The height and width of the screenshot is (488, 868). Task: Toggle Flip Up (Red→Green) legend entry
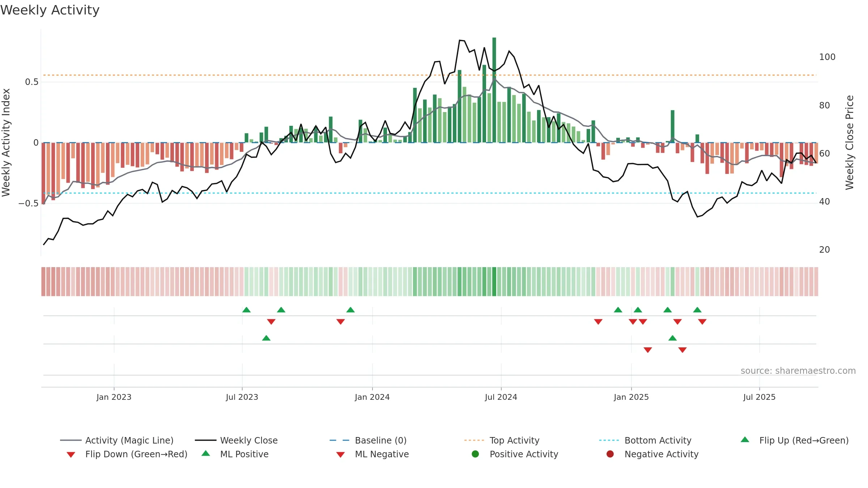[x=795, y=440]
